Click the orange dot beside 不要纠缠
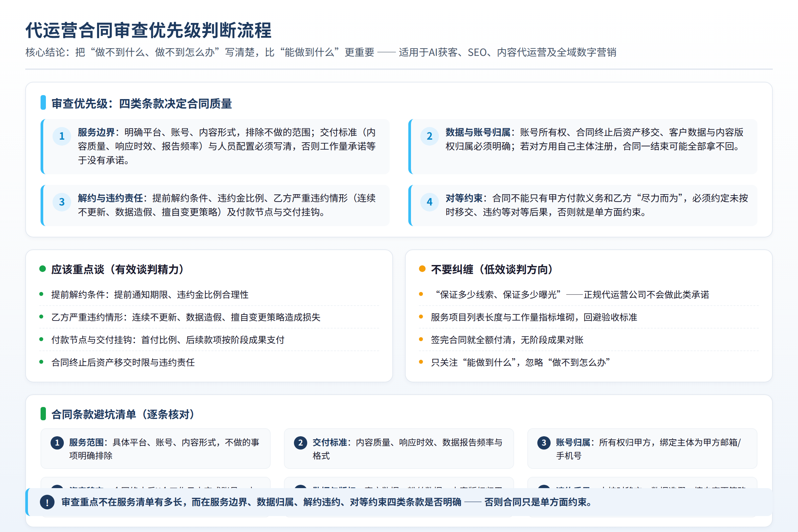The width and height of the screenshot is (798, 532). pyautogui.click(x=422, y=269)
